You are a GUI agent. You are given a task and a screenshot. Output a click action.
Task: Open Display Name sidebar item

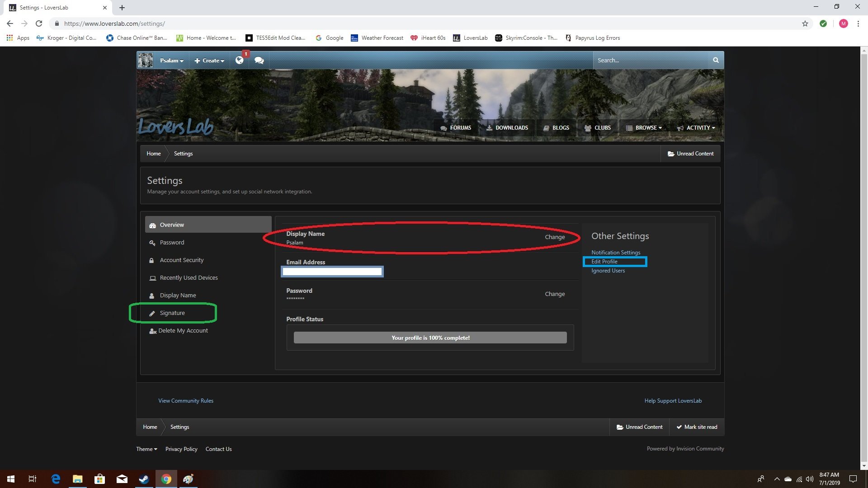[178, 296]
